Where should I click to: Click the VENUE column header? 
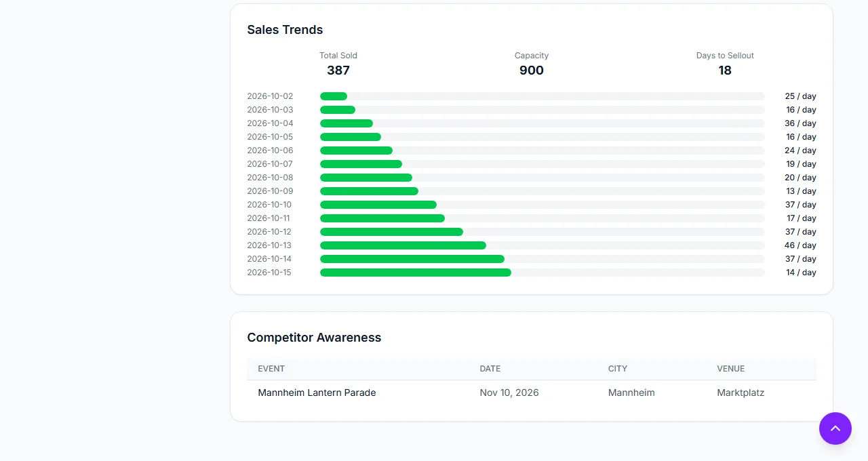pos(730,369)
